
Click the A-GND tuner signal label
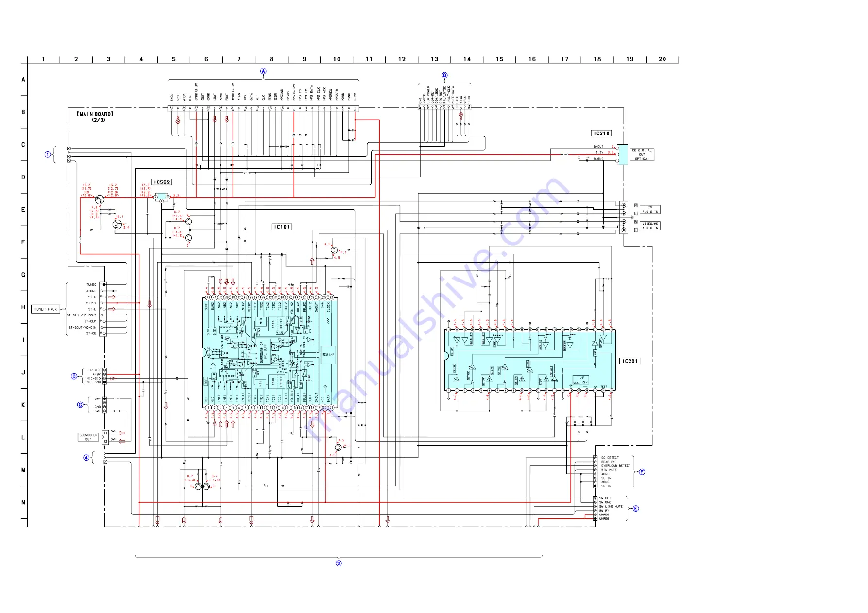91,291
